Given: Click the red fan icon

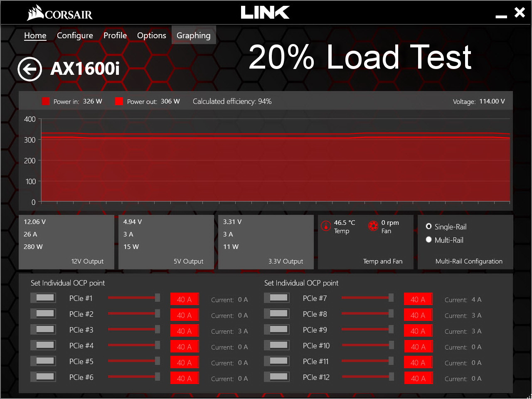Looking at the screenshot, I should [x=373, y=226].
